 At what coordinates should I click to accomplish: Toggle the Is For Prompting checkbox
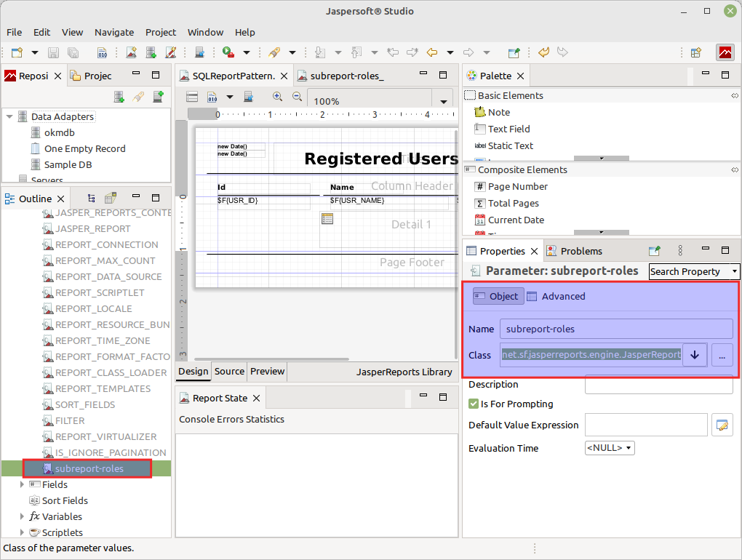[x=474, y=404]
